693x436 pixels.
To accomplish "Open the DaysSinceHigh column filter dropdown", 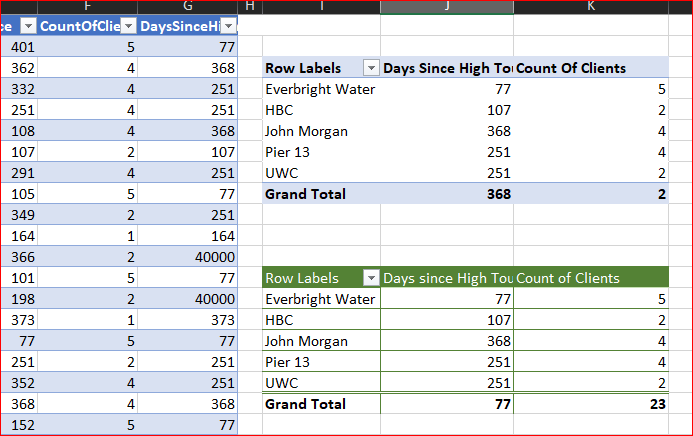I will 228,27.
